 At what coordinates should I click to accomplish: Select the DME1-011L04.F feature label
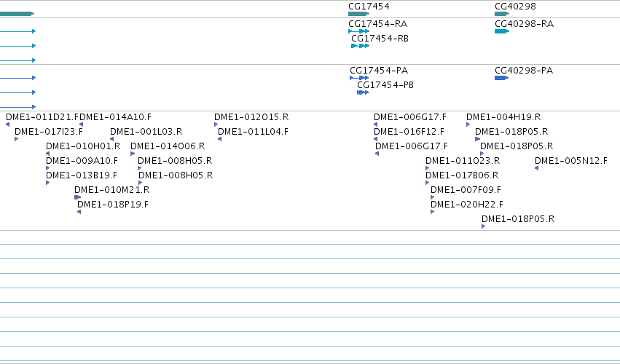click(x=253, y=132)
